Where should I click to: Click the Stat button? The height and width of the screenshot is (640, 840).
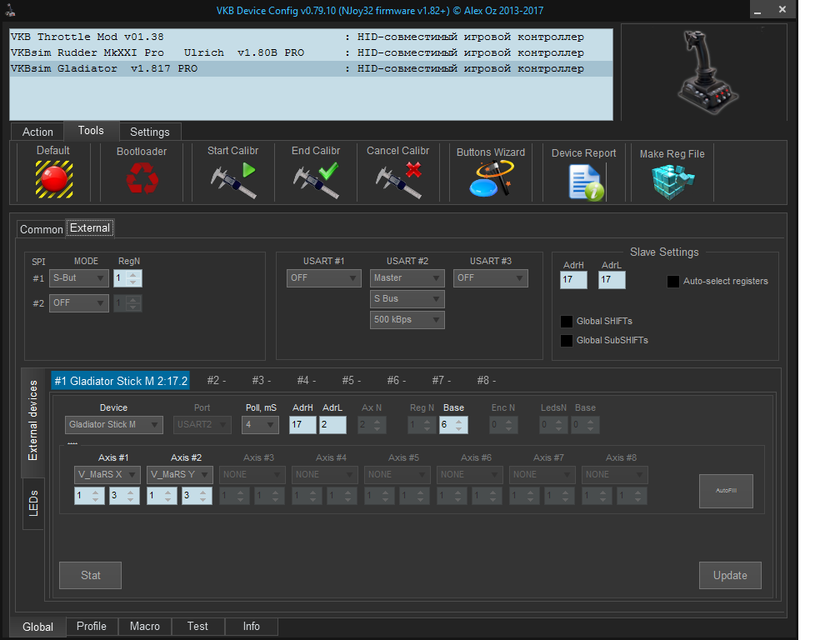pos(91,575)
